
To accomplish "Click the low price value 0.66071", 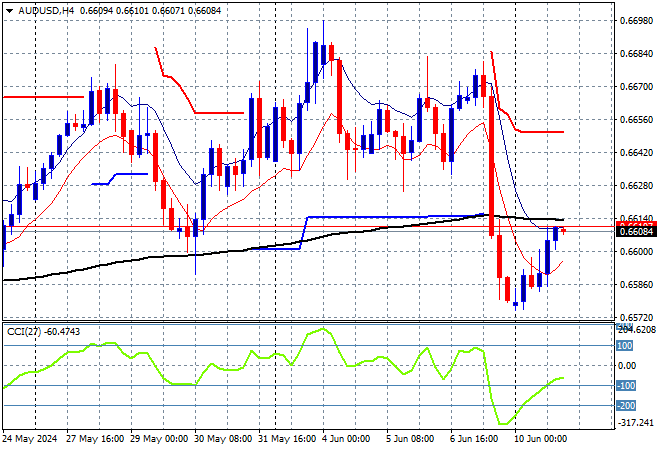I will tap(168, 11).
